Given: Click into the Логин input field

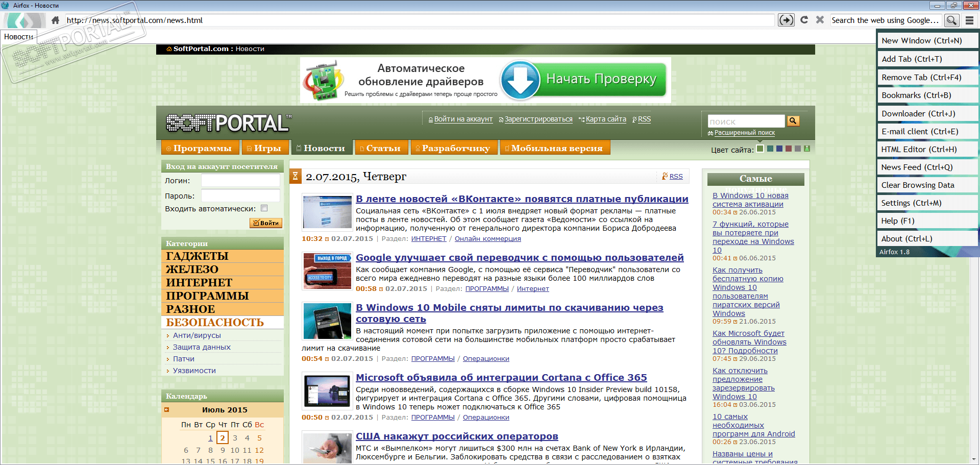Looking at the screenshot, I should [240, 181].
